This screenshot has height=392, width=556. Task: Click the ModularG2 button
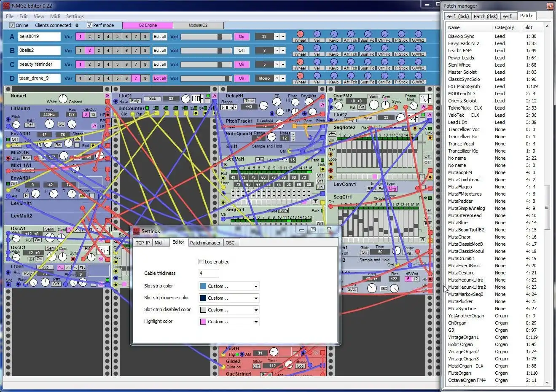(198, 25)
